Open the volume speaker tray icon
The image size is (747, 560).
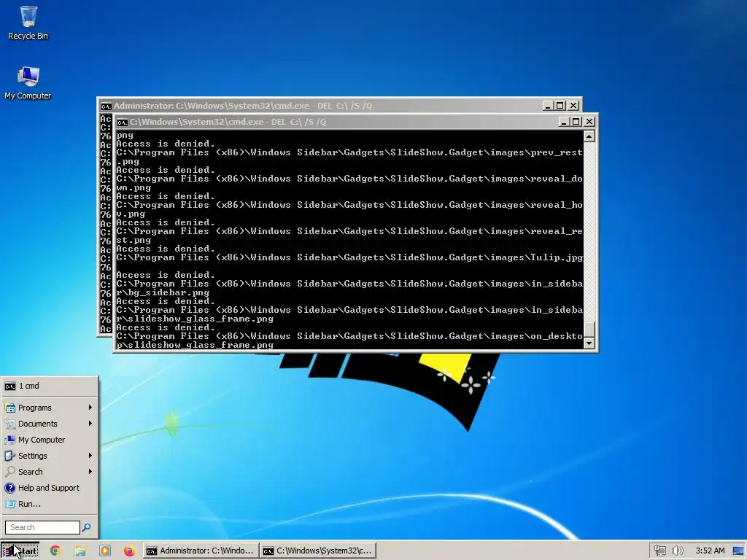(x=678, y=551)
